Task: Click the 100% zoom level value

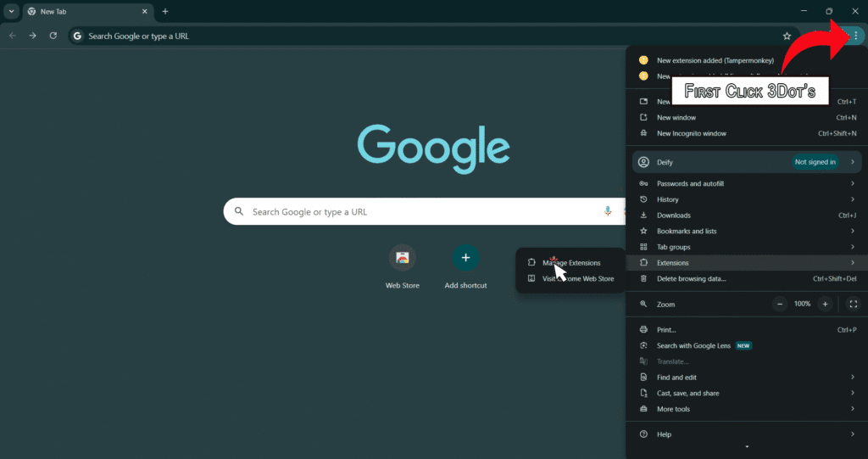Action: (x=802, y=304)
